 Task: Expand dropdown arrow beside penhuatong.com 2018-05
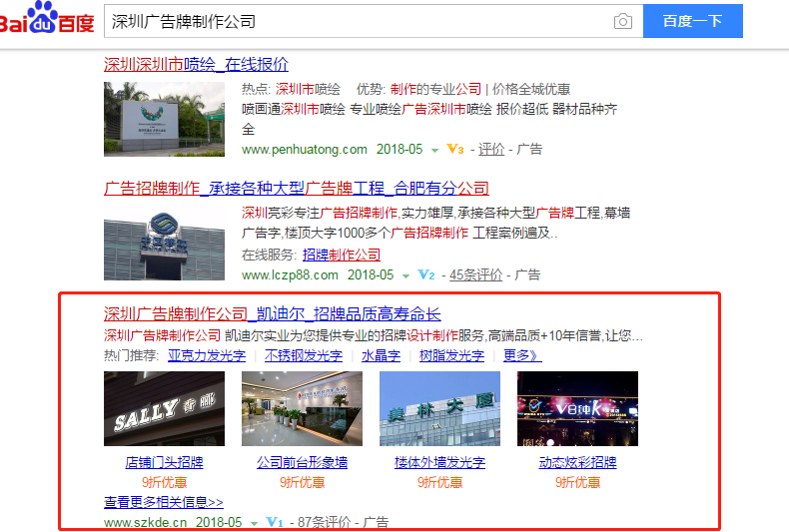click(x=434, y=151)
